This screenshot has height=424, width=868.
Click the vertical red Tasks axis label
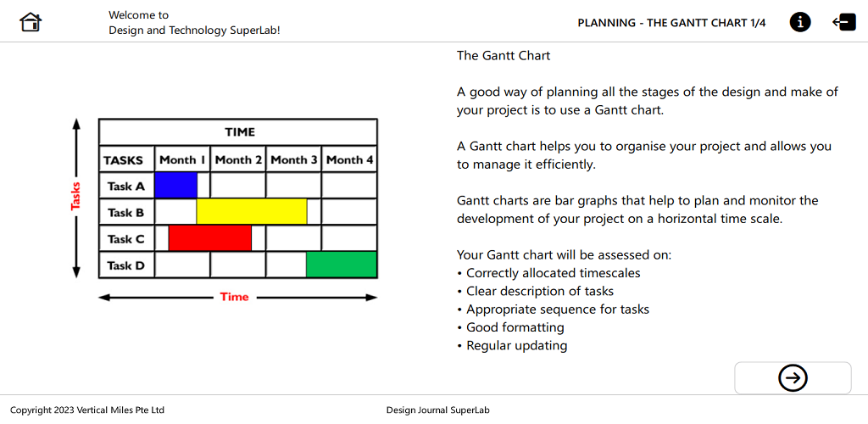coord(75,196)
